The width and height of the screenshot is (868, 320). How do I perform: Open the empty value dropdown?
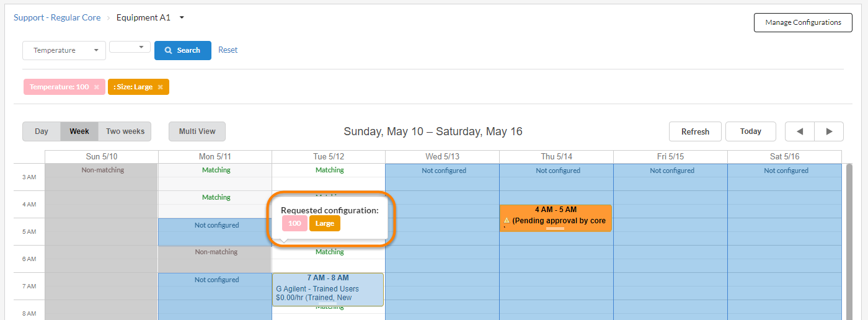click(130, 47)
